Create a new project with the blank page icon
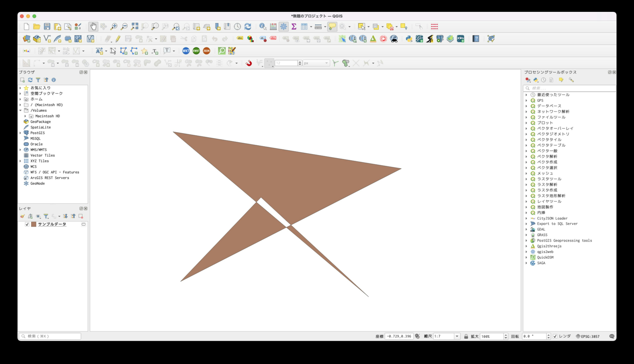The width and height of the screenshot is (634, 364). click(x=26, y=27)
